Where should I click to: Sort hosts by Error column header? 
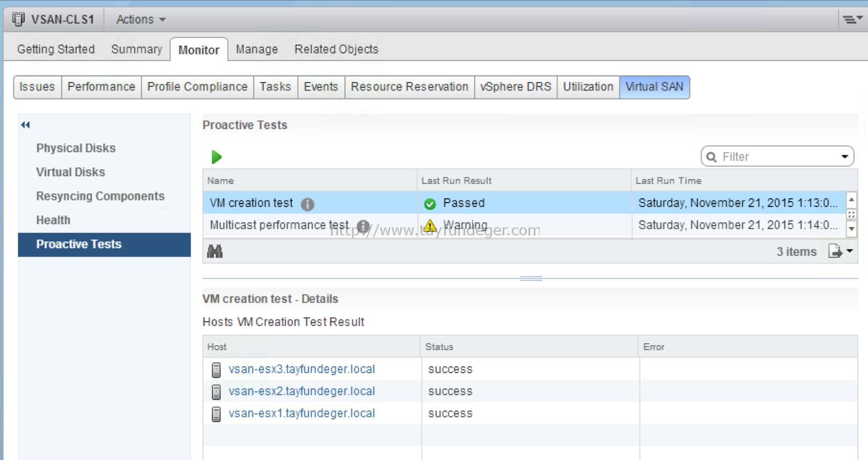(x=748, y=347)
